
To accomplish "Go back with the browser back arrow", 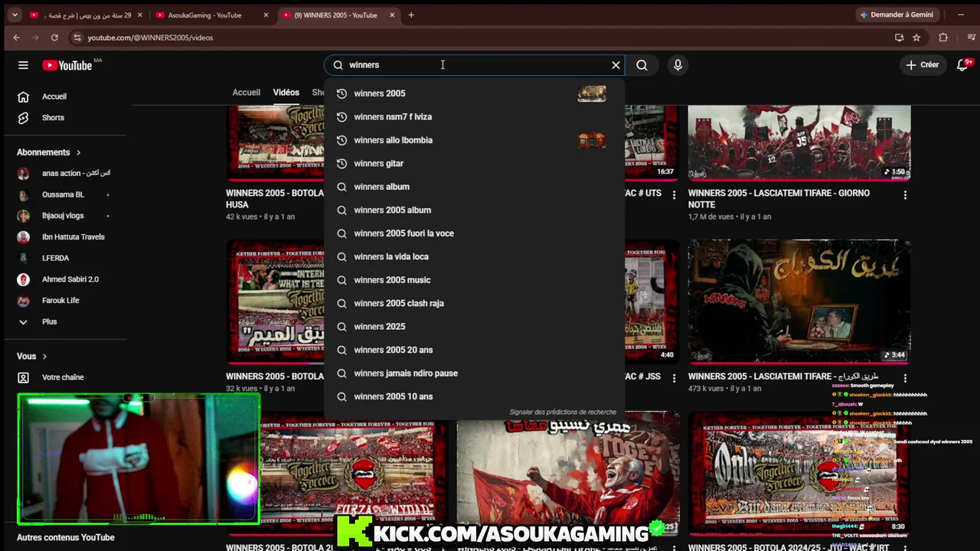I will (x=16, y=37).
